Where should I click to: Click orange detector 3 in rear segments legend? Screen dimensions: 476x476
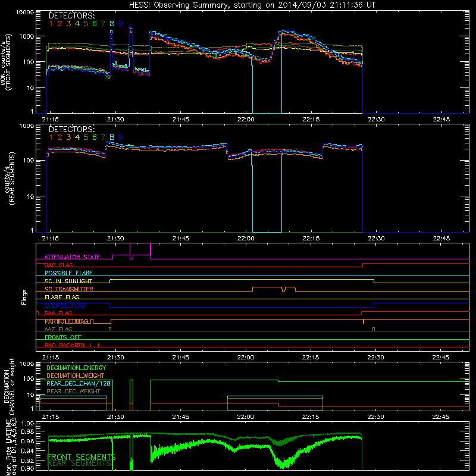point(68,137)
